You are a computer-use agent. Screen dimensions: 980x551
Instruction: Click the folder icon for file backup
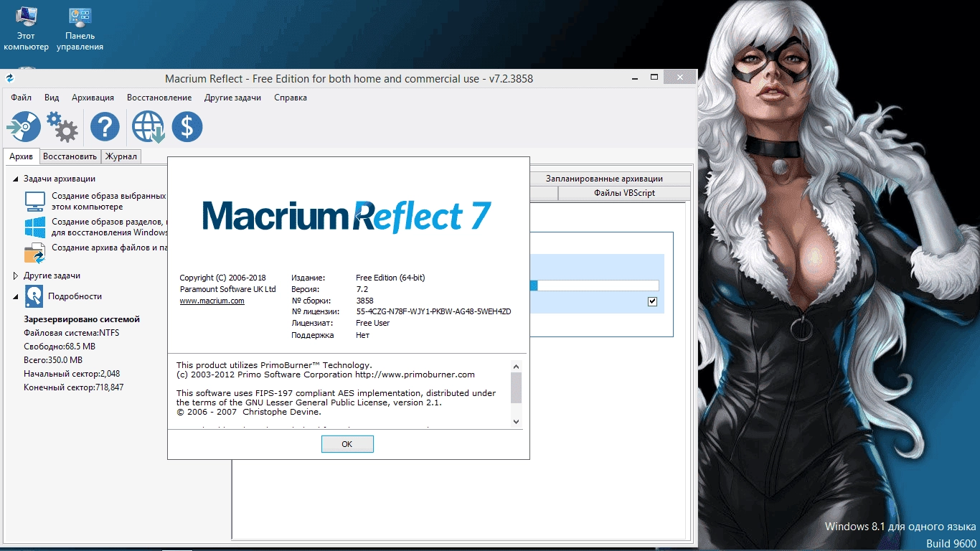coord(34,253)
